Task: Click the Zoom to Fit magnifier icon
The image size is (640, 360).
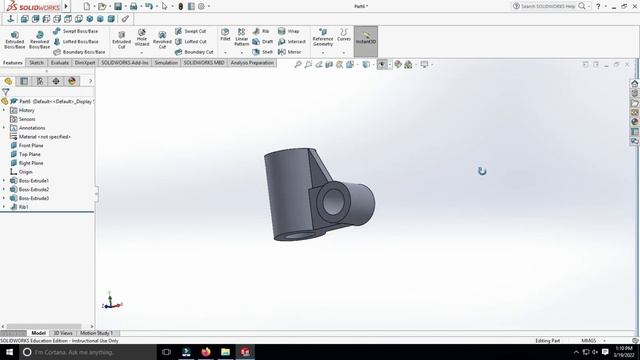Action: 298,64
